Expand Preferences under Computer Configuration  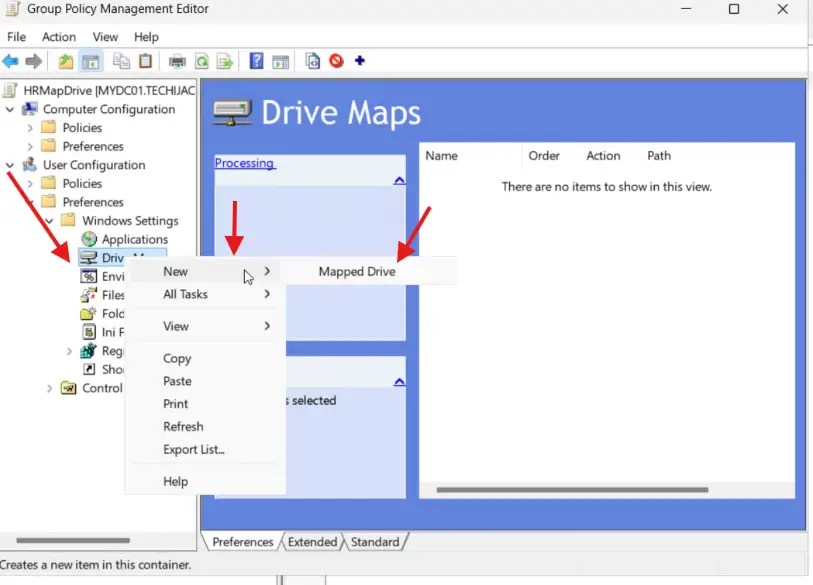(30, 146)
